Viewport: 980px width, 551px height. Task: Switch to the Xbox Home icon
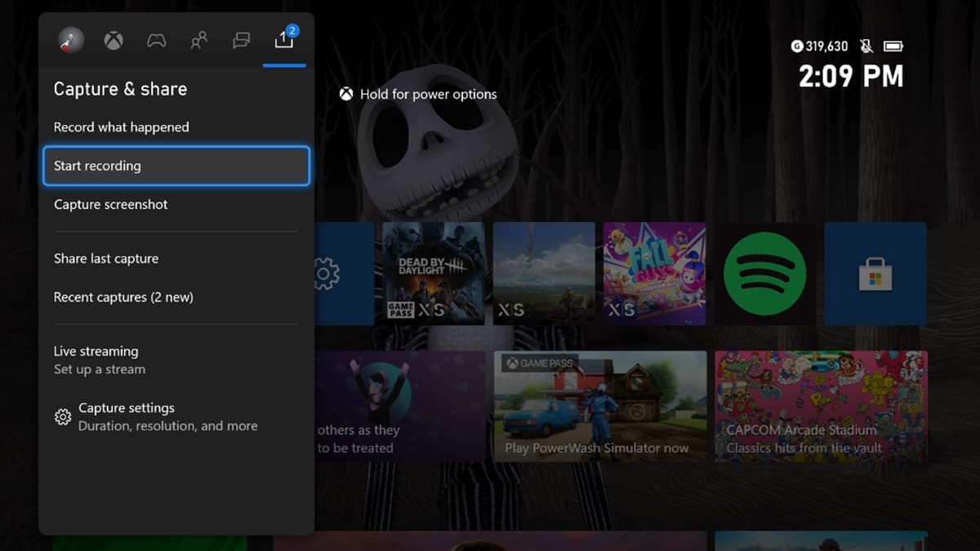[113, 39]
